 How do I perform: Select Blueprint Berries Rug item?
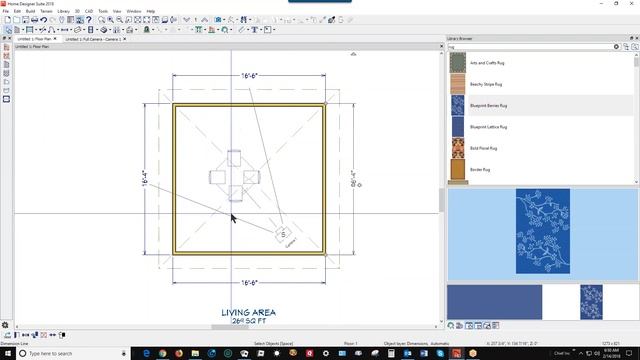(x=541, y=105)
